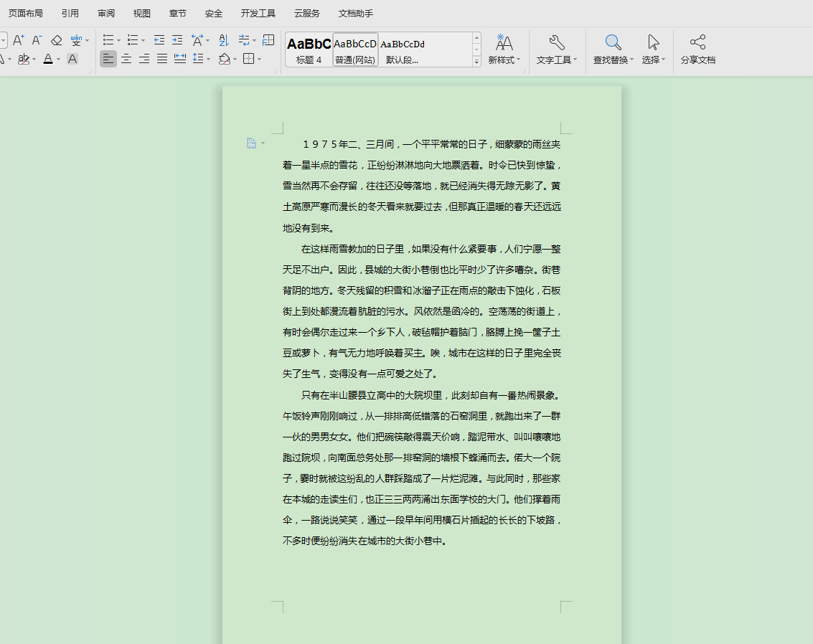Click the sort A-Z icon

coord(224,40)
